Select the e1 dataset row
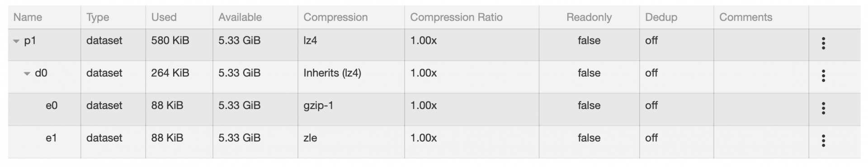Screen dimensions: 868x167 (x=434, y=142)
